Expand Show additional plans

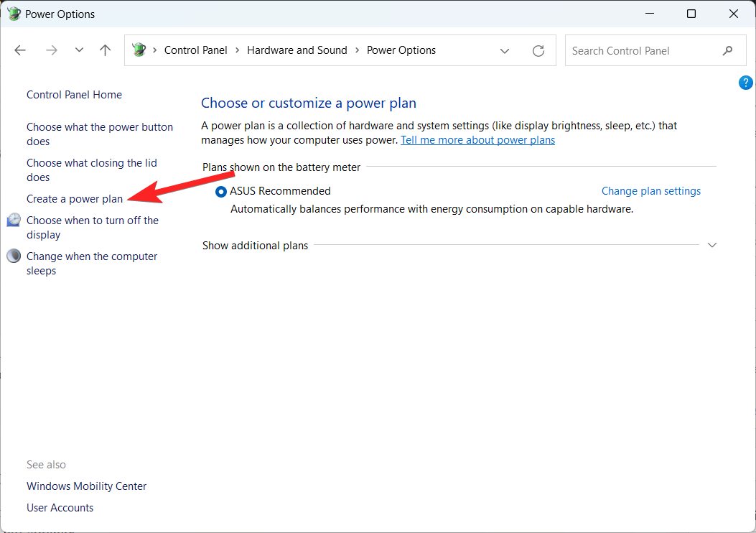pyautogui.click(x=711, y=245)
